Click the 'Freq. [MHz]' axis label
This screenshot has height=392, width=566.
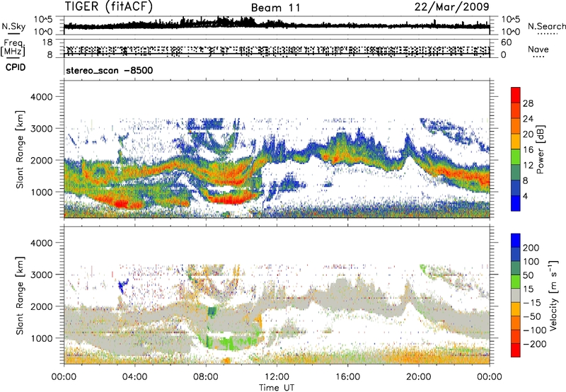[x=13, y=47]
